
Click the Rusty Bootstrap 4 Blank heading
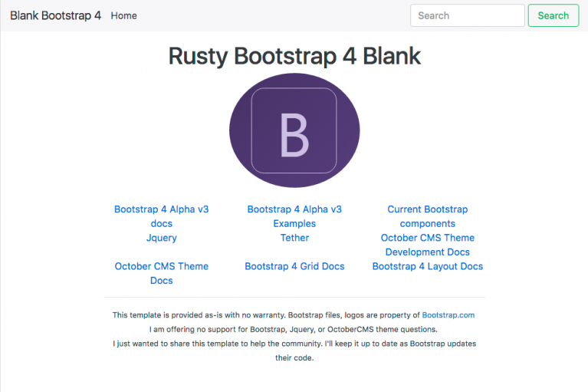[294, 56]
